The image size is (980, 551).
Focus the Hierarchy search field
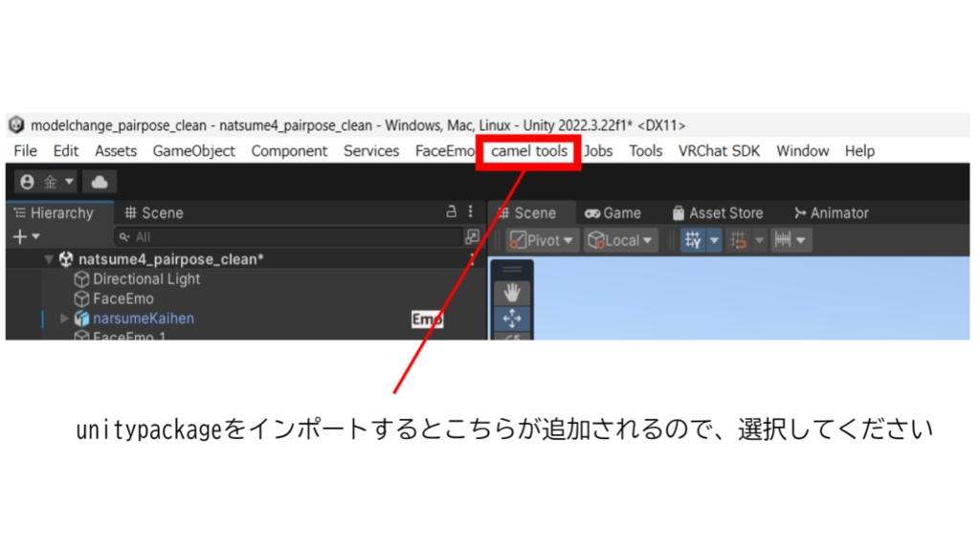(x=289, y=237)
